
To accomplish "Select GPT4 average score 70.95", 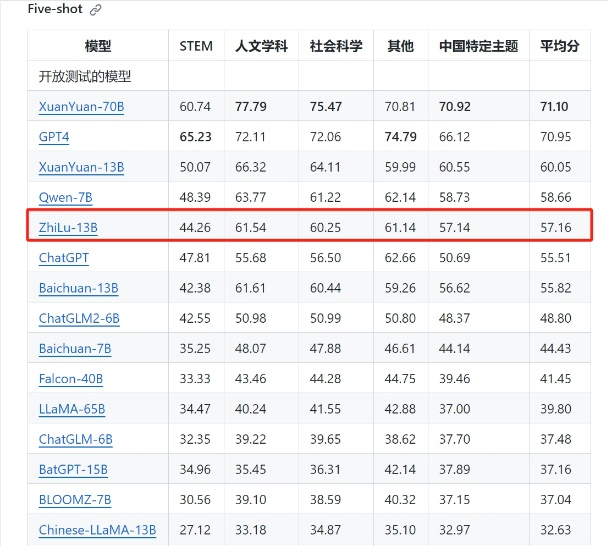I will (x=556, y=137).
